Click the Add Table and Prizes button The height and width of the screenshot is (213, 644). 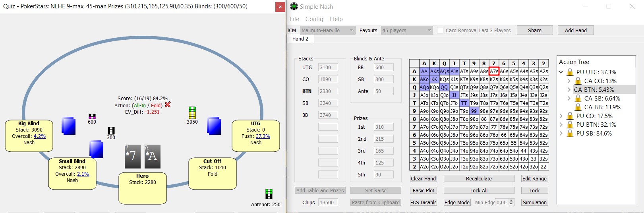point(320,190)
